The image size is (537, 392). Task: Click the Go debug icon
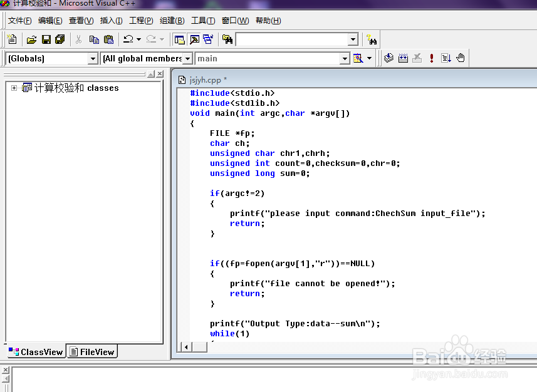(x=446, y=58)
